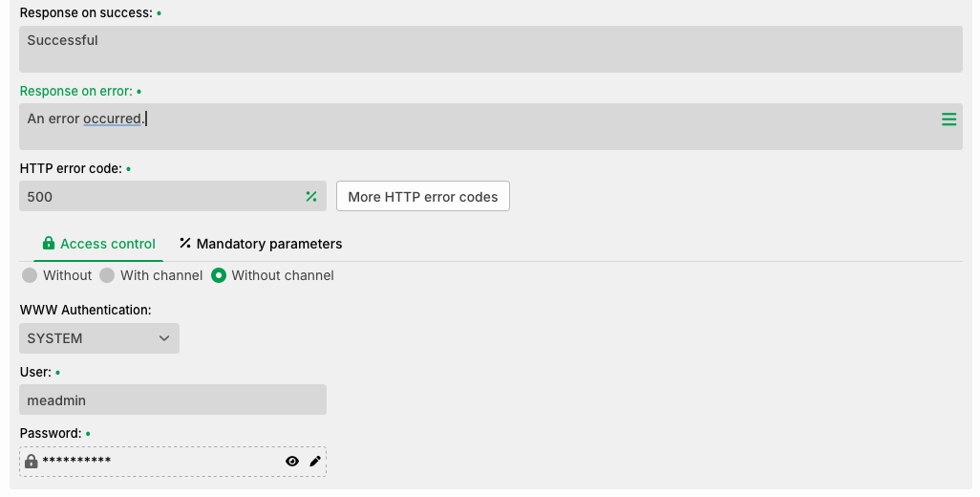The image size is (980, 497).
Task: Click into the Response on success field
Action: [491, 49]
